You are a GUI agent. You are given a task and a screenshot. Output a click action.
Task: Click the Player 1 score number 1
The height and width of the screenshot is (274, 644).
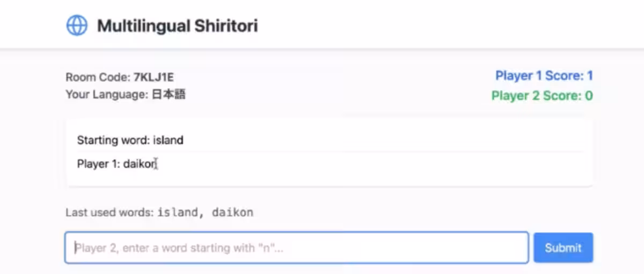(x=589, y=76)
